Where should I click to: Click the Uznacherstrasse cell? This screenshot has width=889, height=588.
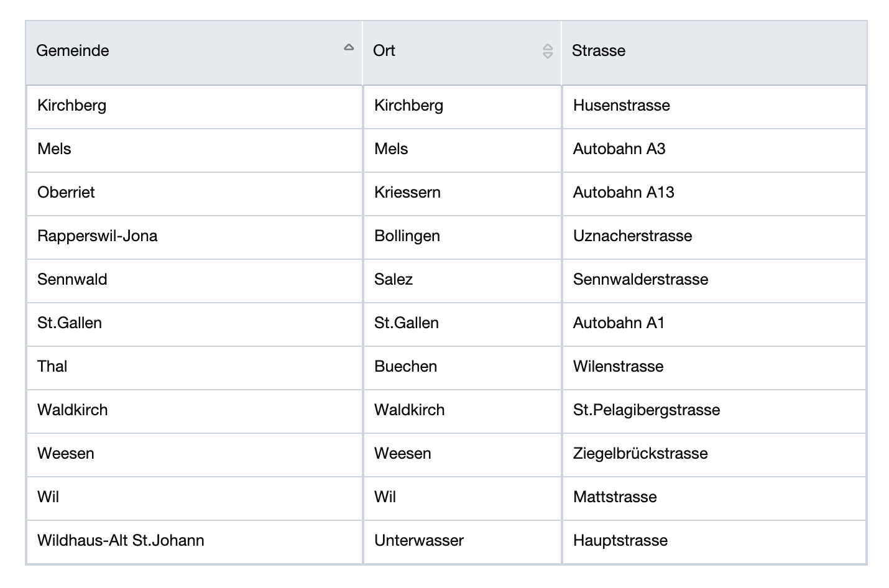[632, 236]
